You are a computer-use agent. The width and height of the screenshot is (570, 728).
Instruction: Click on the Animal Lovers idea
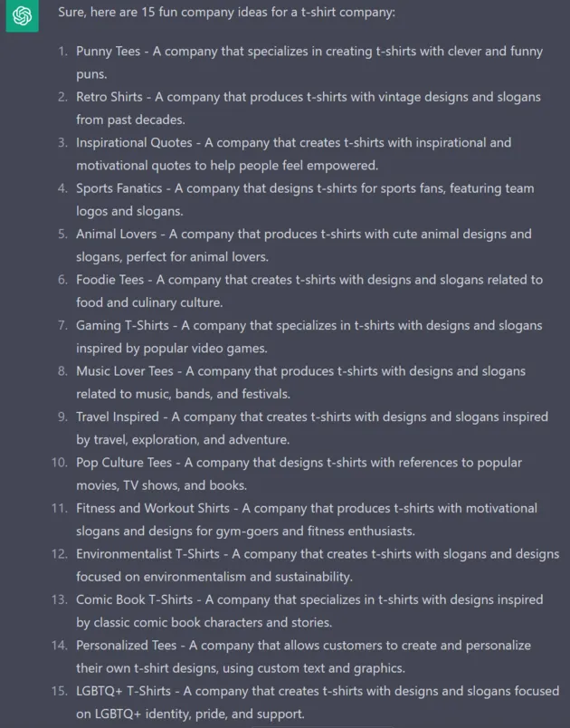pos(304,245)
